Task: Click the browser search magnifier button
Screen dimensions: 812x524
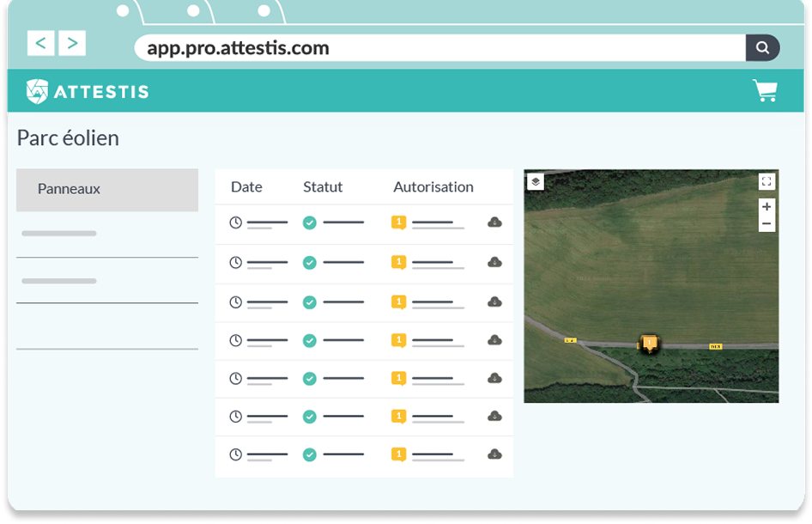Action: pyautogui.click(x=762, y=47)
